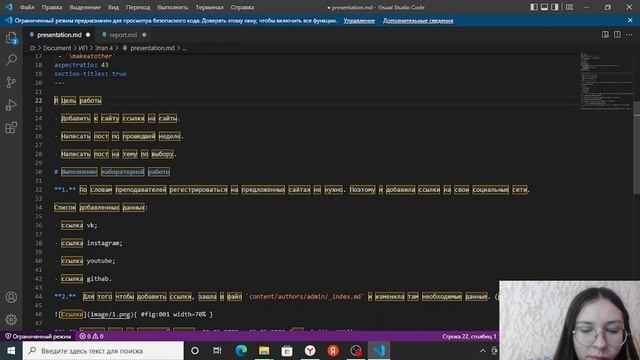Open the Правка menu
Screen dimensions: 640x360
click(52, 7)
